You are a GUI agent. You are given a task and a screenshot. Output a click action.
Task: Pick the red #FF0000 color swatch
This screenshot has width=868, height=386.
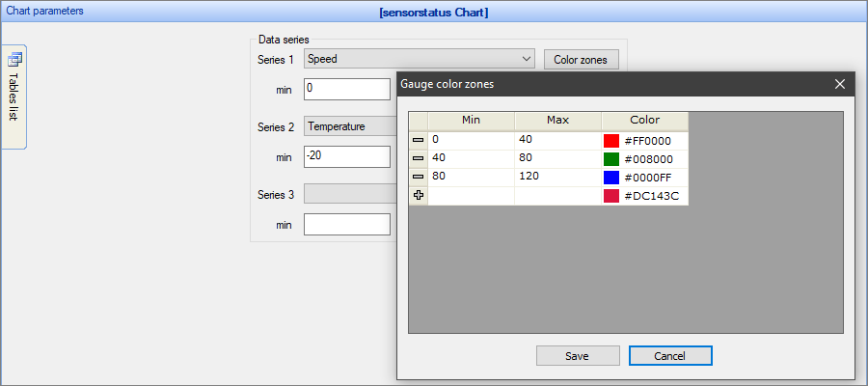tap(610, 140)
